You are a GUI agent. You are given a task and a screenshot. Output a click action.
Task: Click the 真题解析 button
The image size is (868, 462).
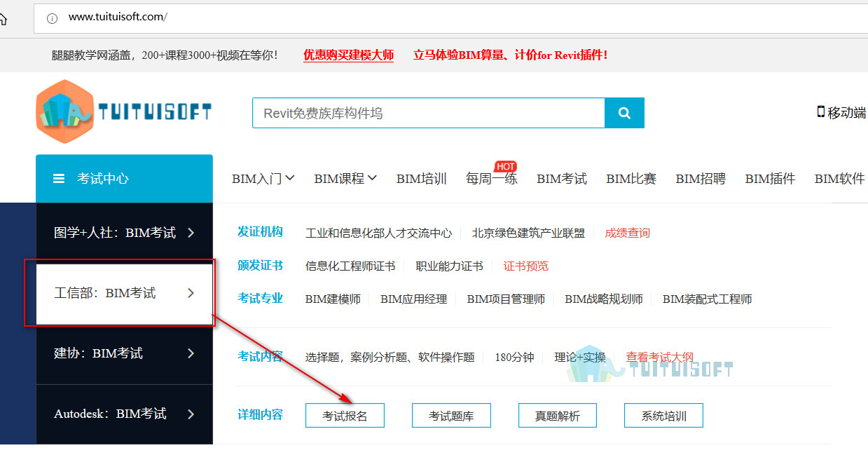(x=558, y=416)
